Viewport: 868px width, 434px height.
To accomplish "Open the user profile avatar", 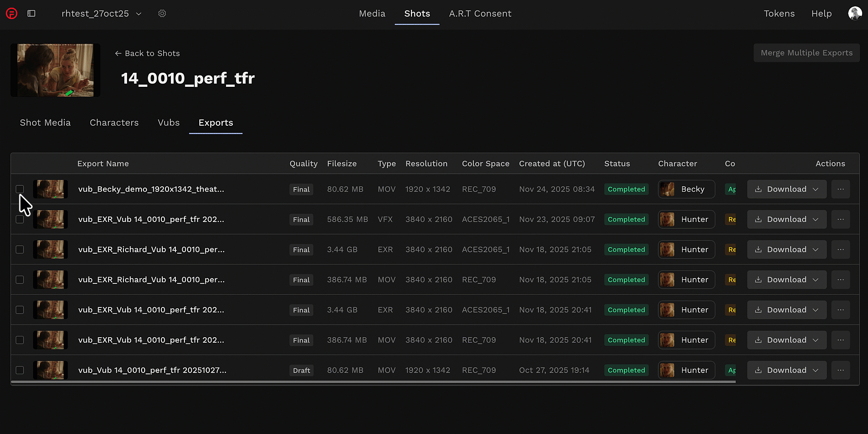I will tap(855, 13).
